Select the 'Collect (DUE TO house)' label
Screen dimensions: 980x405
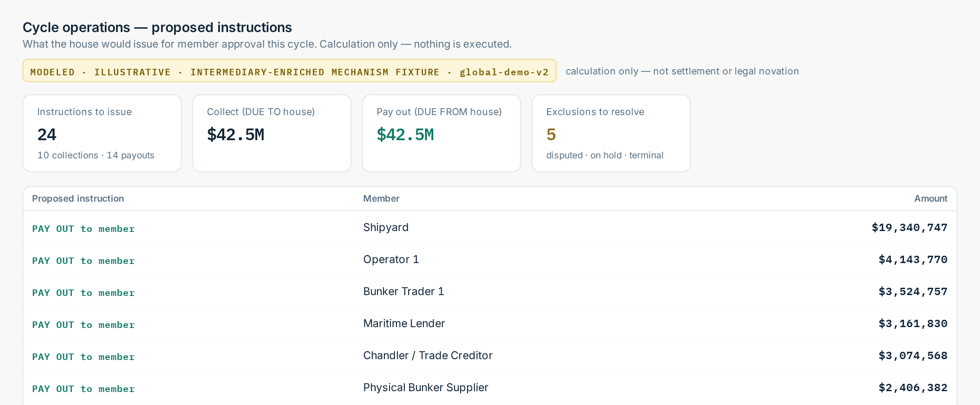[261, 112]
